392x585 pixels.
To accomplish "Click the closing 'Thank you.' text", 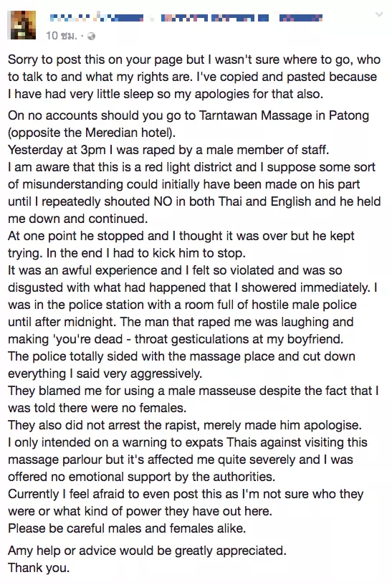I will click(39, 568).
